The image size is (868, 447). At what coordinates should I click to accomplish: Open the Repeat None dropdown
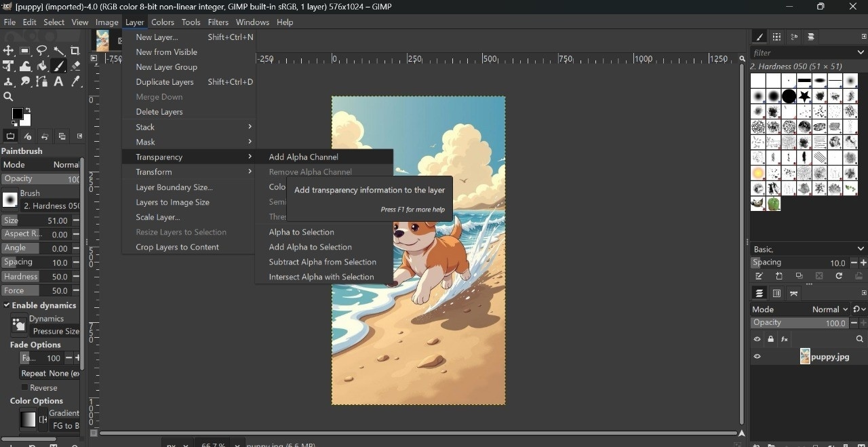click(x=50, y=373)
